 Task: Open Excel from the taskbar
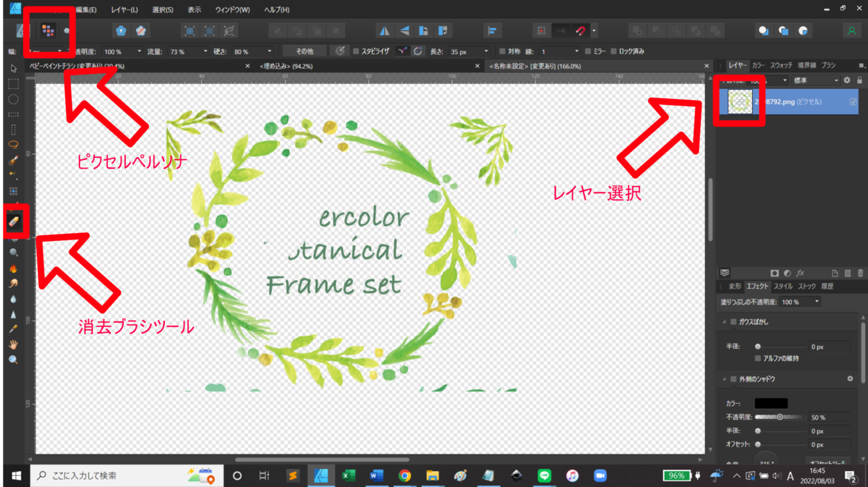(349, 475)
